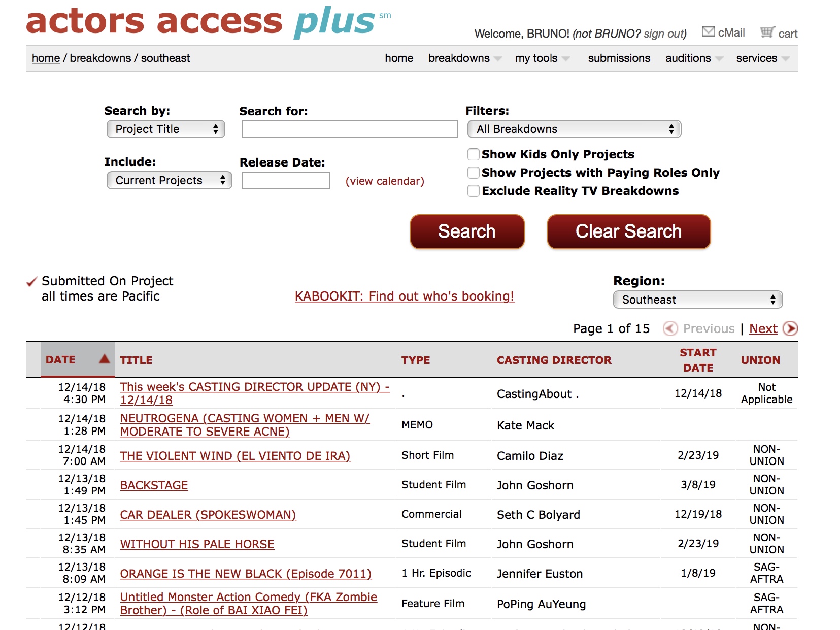840x630 pixels.
Task: Click the 1 Hr. Episodic type cell
Action: coord(436,573)
